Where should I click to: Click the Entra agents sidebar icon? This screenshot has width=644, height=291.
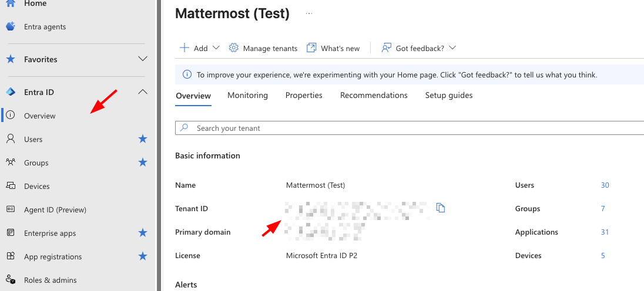click(x=11, y=26)
